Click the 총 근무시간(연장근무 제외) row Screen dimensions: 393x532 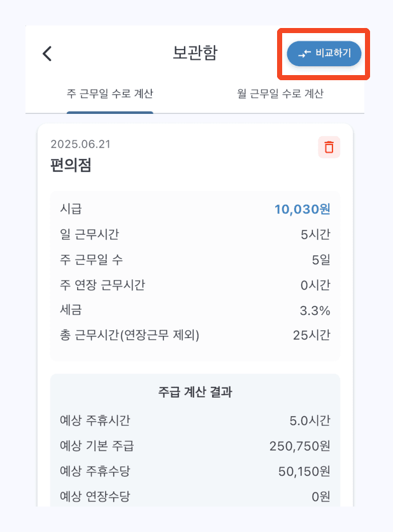[195, 335]
